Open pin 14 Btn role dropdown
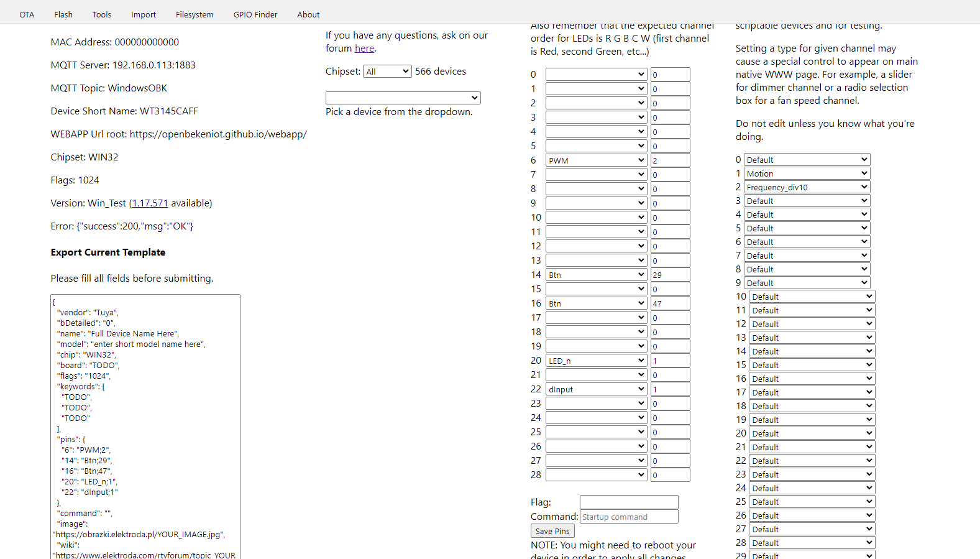 597,275
